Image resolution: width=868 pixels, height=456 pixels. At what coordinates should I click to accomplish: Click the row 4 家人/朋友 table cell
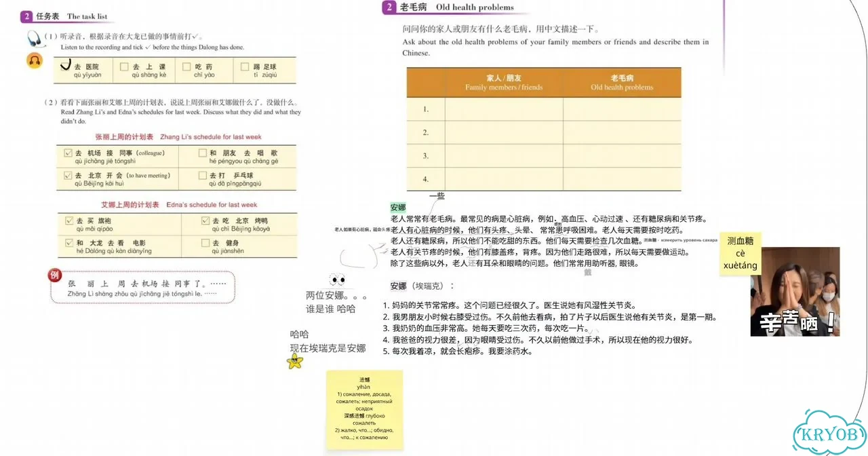click(x=504, y=179)
